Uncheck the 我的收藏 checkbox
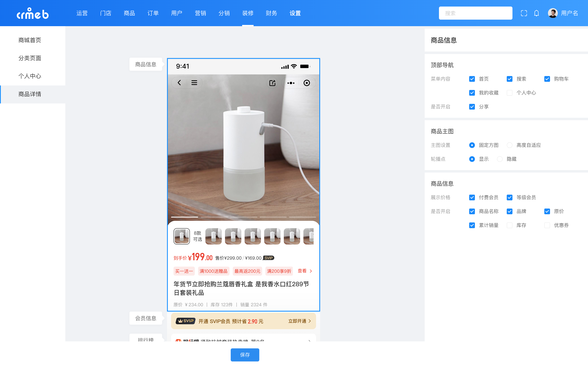588x368 pixels. pos(472,93)
